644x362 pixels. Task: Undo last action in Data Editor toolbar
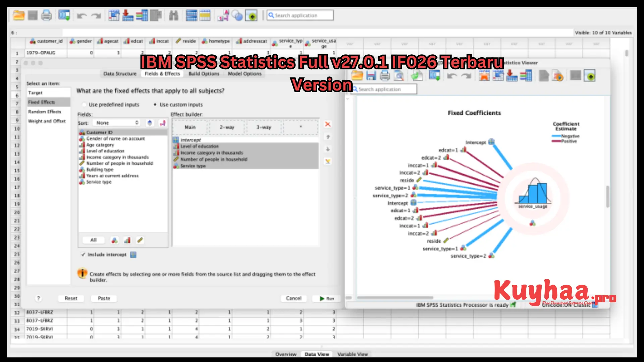[x=82, y=16]
